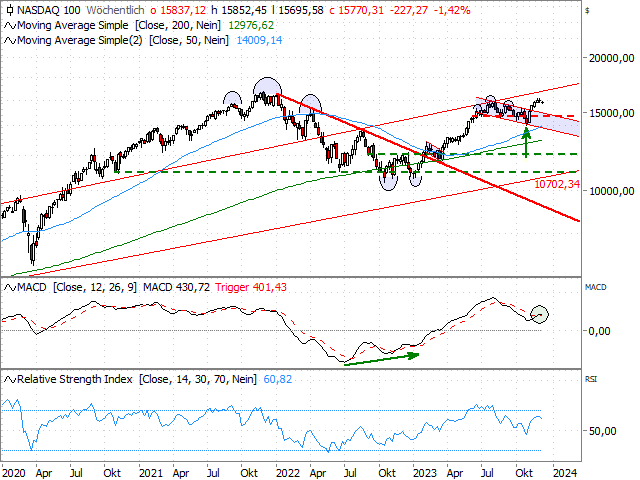The image size is (640, 480).
Task: Click the 10000,00 price axis label
Action: point(611,191)
